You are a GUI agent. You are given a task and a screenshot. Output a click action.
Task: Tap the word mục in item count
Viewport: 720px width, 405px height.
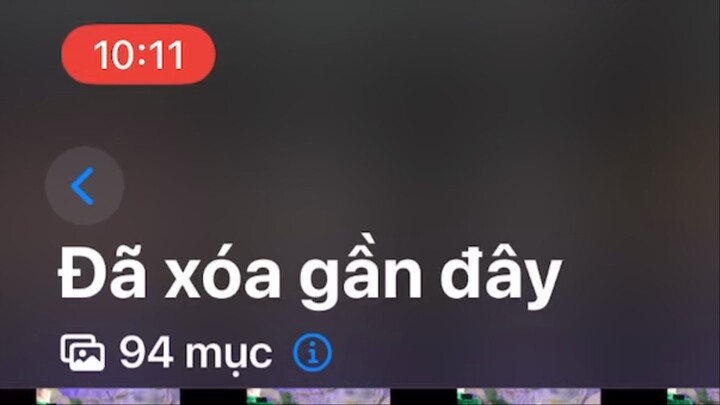(229, 355)
